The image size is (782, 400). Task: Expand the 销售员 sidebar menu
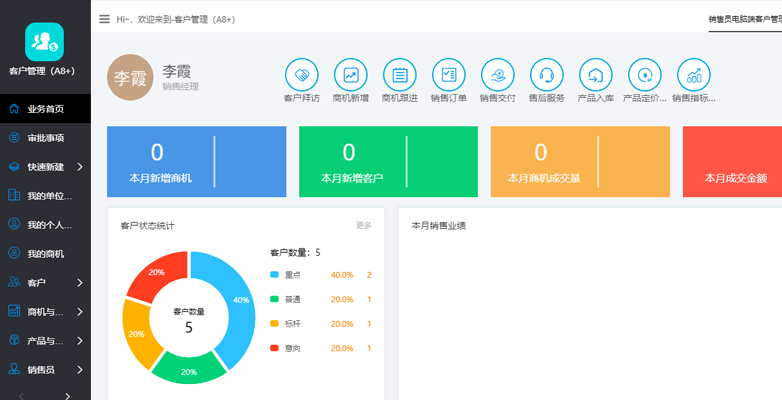[45, 369]
